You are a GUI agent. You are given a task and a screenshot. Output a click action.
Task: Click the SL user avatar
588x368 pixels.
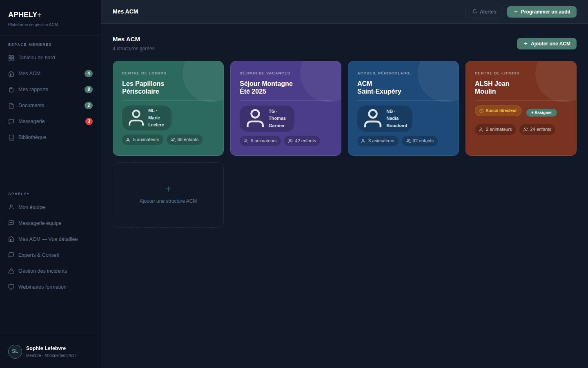pyautogui.click(x=15, y=352)
